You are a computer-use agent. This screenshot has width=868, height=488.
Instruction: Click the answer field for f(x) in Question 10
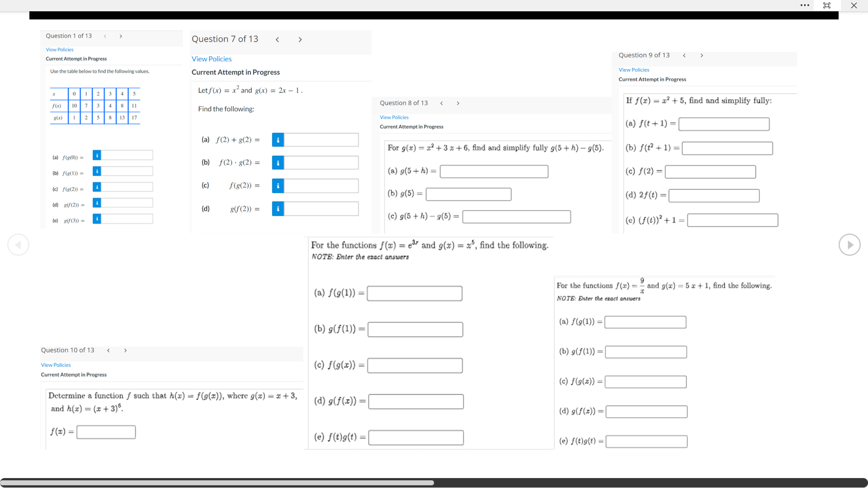[x=105, y=432]
